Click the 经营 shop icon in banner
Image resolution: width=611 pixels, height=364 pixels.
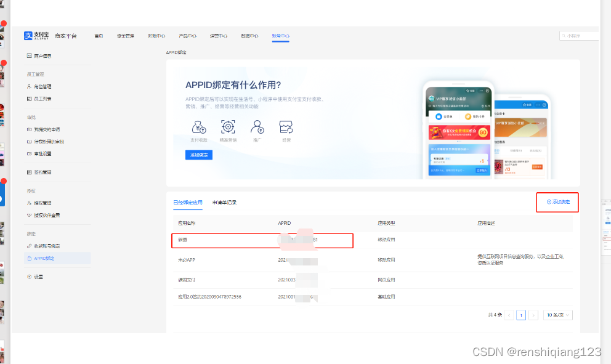[x=286, y=127]
